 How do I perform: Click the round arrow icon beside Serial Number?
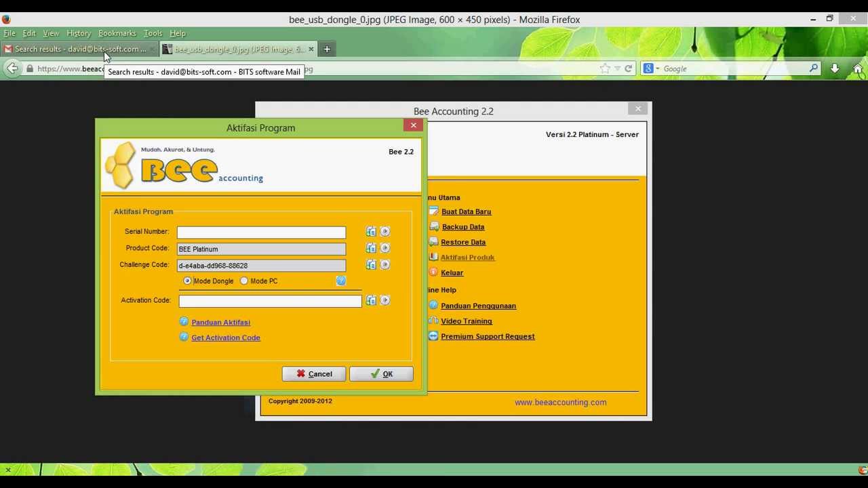(384, 232)
